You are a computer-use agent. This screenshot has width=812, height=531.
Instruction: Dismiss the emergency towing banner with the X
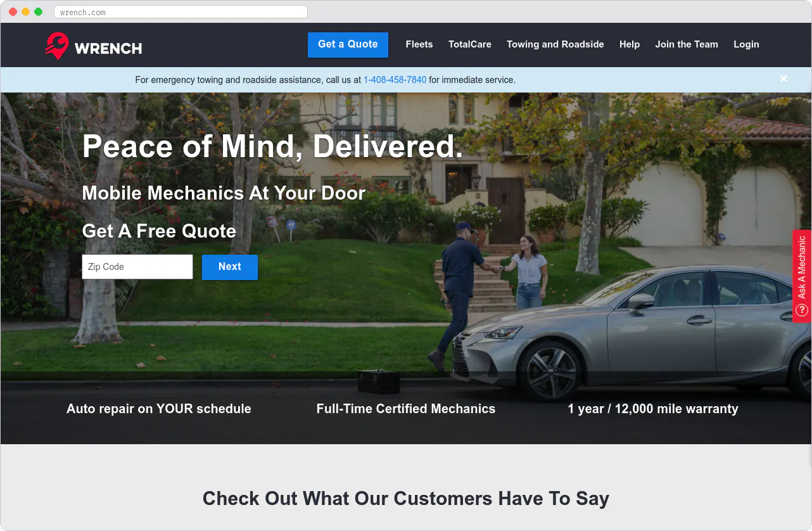783,79
